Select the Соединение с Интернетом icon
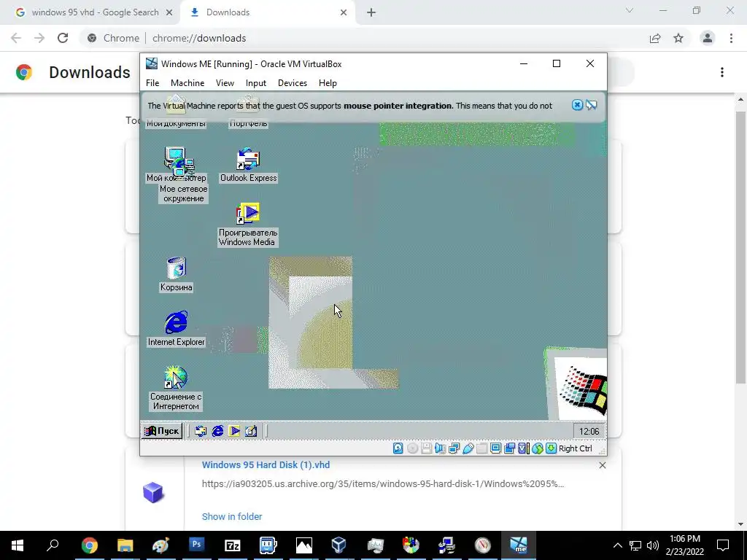 coord(176,388)
